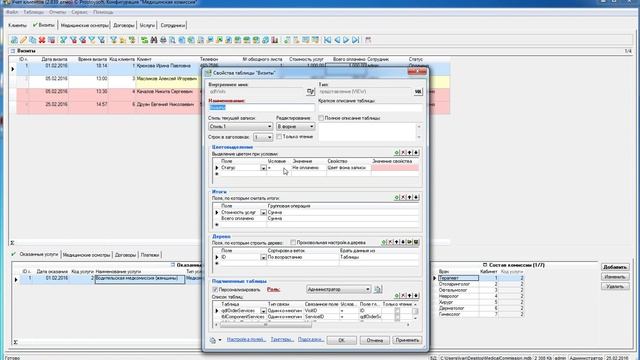Viewport: 640px width, 360px height.
Task: Toggle read-only checkbox in qdfOrderServices row
Action: point(397,311)
